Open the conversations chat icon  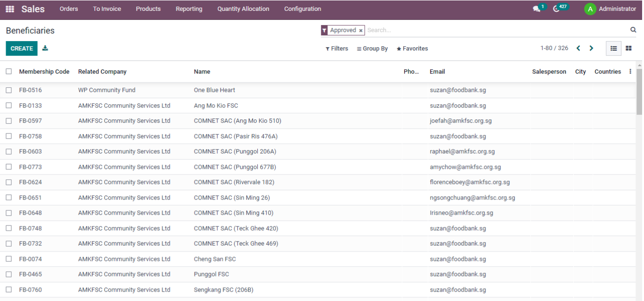[537, 9]
